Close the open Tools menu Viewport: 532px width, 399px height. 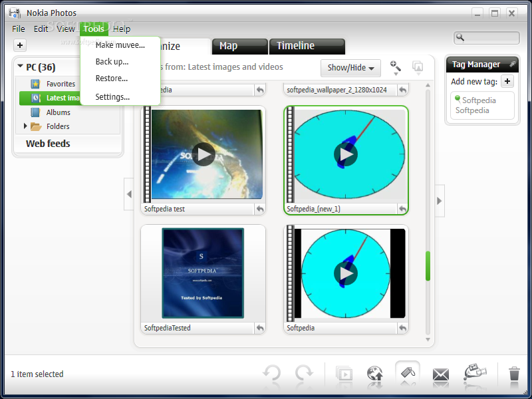tap(94, 29)
